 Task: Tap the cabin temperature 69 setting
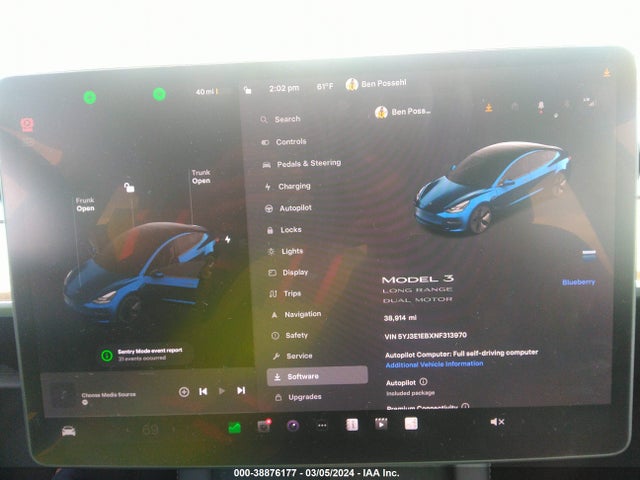click(150, 430)
